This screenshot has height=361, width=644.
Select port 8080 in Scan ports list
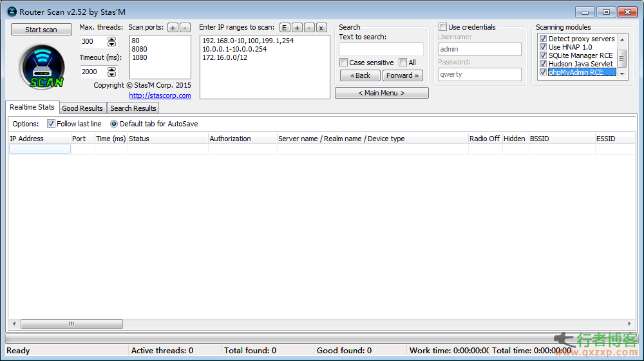[x=139, y=49]
